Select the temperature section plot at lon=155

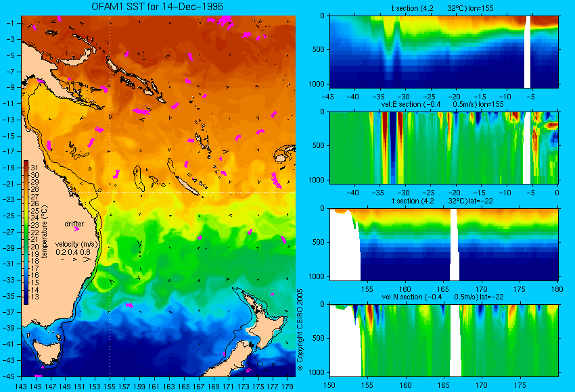click(444, 51)
